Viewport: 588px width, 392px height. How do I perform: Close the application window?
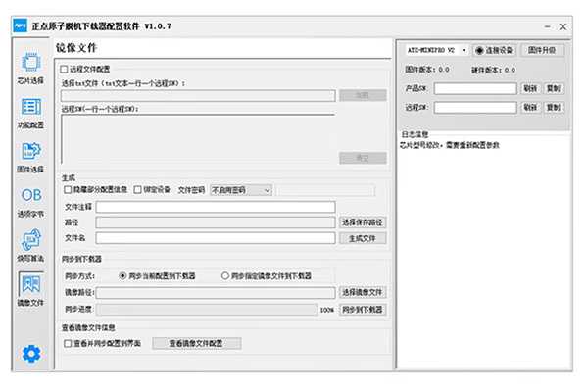pos(563,26)
